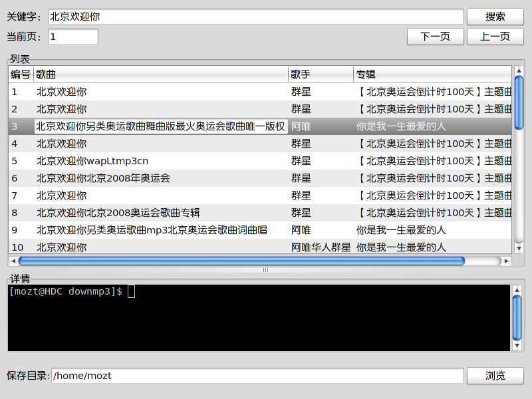
Task: Click the splitter handle between list and 详情
Action: click(x=265, y=270)
